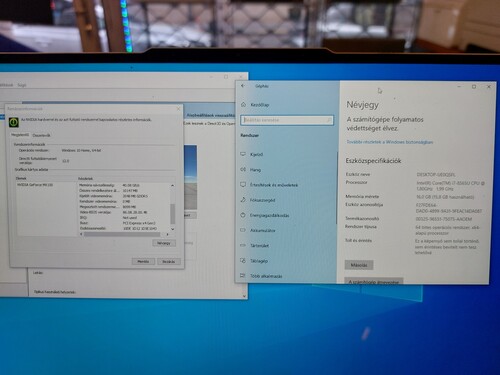Click the 16,0 GB memory size value
500x375 pixels.
[x=445, y=197]
